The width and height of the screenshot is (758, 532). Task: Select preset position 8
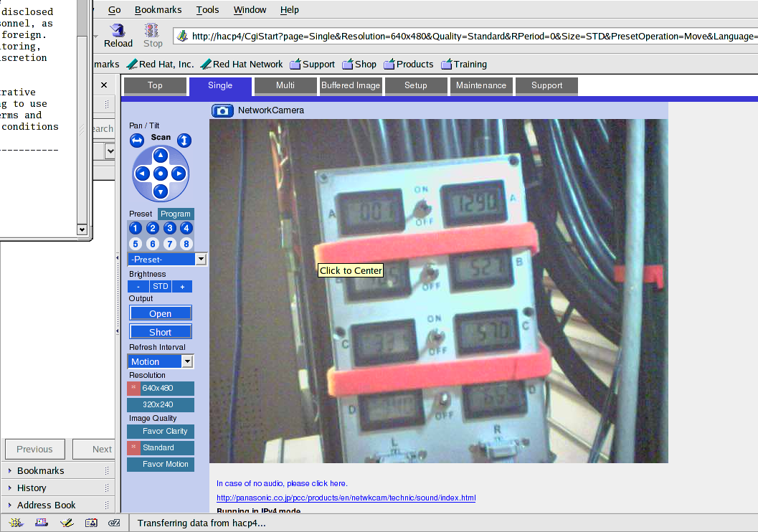[x=186, y=244]
